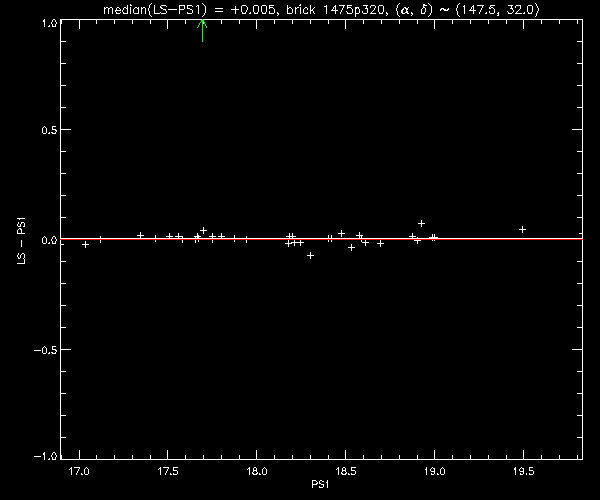Viewport: 600px width, 500px height.
Task: Click the x-axis tick label "18.5"
Action: (346, 471)
